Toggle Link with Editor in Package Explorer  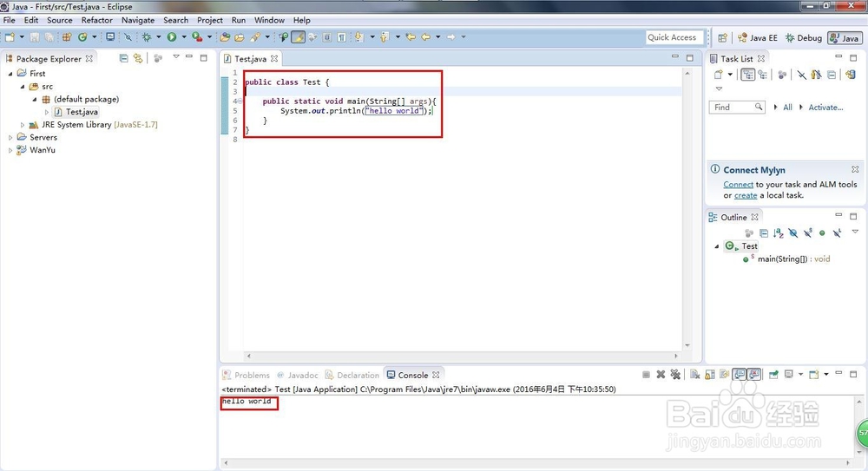click(x=138, y=58)
